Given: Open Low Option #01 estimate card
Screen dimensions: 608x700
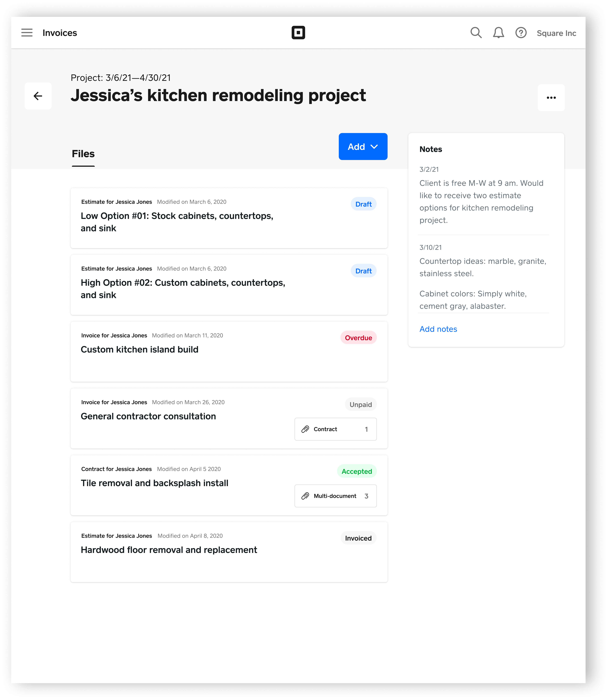Looking at the screenshot, I should (x=177, y=222).
